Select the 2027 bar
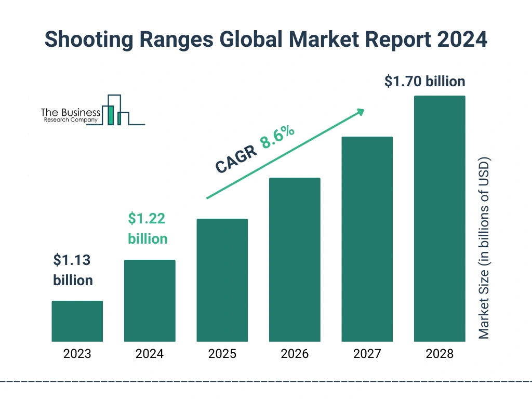This screenshot has width=532, height=399. [367, 239]
